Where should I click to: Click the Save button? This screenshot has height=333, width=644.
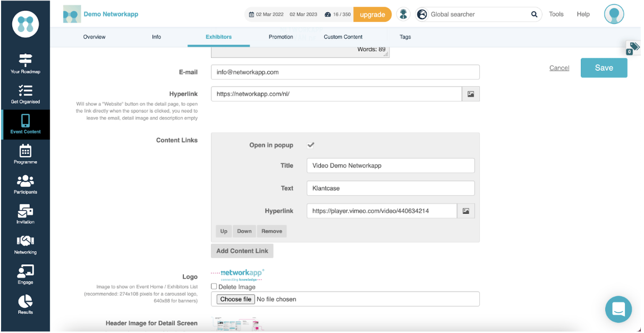(x=604, y=68)
